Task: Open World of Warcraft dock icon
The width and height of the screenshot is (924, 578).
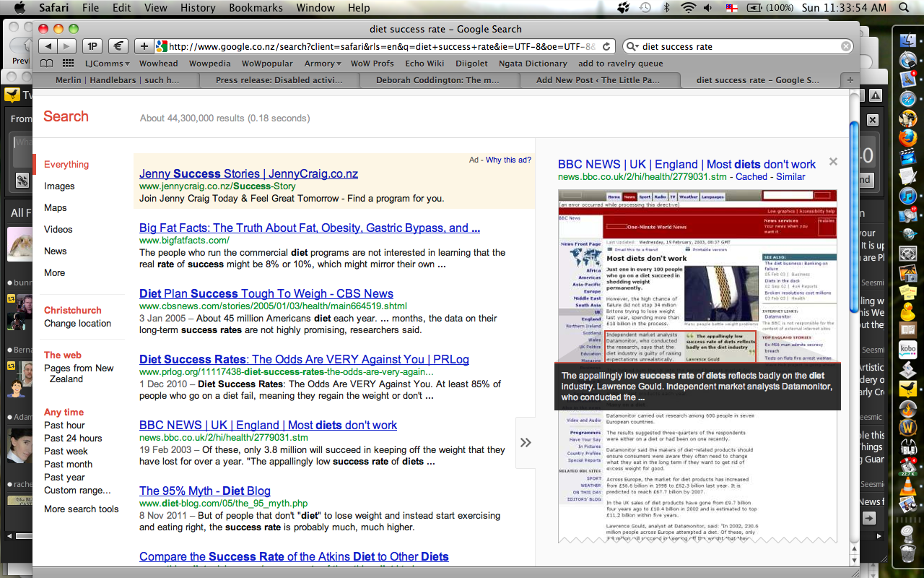Action: (908, 428)
